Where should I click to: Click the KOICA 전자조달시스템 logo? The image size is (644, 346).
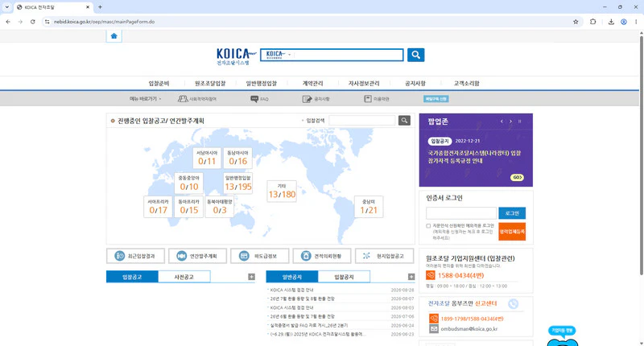click(x=236, y=56)
